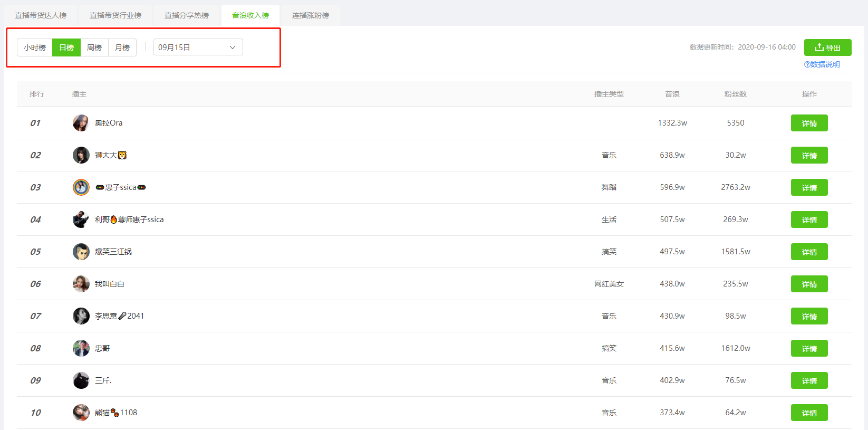Open the 熊猫1108 profile avatar

click(81, 413)
